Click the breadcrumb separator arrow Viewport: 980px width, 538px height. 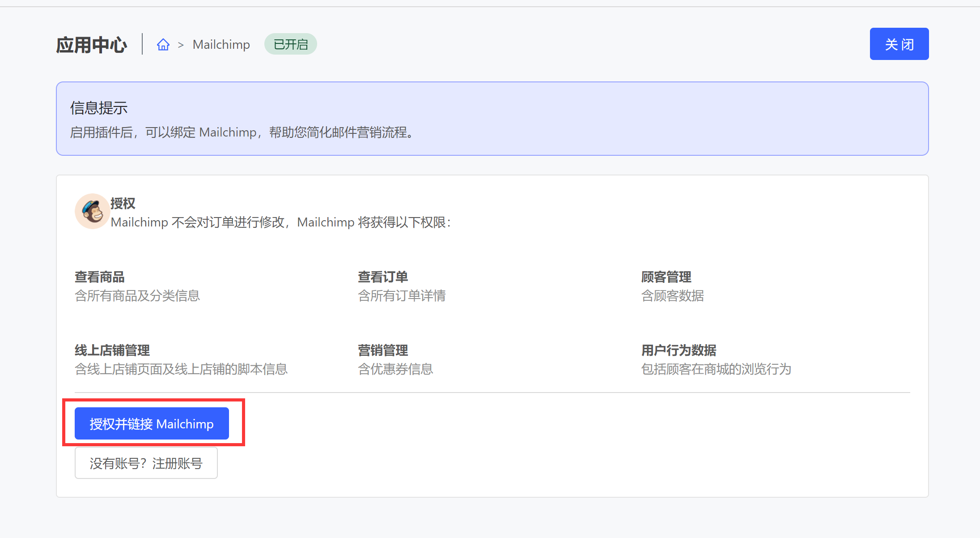pyautogui.click(x=181, y=45)
